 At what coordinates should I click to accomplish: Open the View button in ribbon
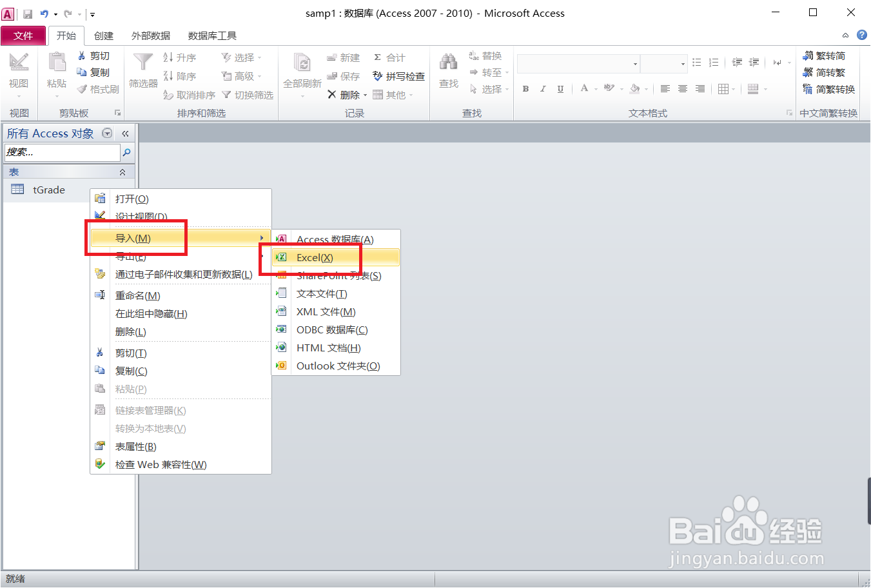point(19,75)
